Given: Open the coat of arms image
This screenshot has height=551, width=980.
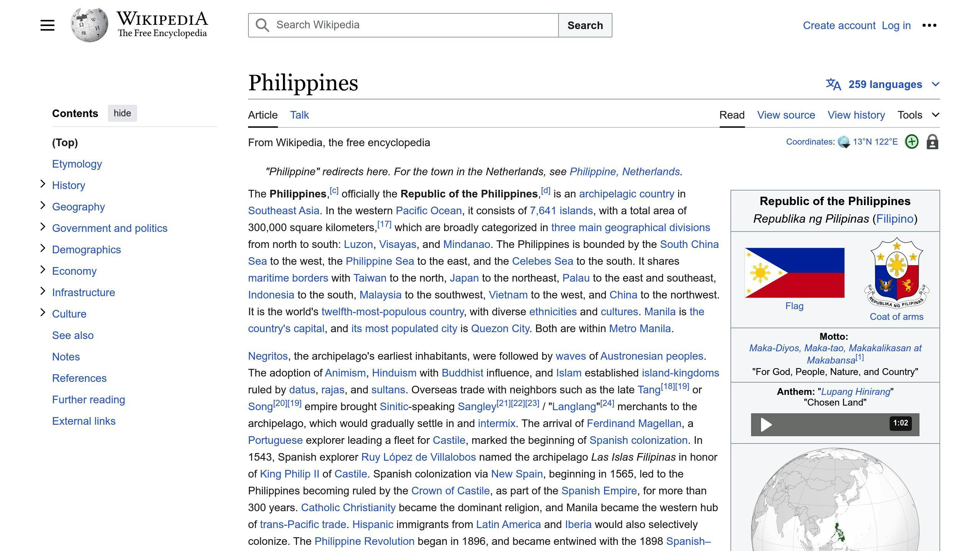Looking at the screenshot, I should pyautogui.click(x=897, y=273).
